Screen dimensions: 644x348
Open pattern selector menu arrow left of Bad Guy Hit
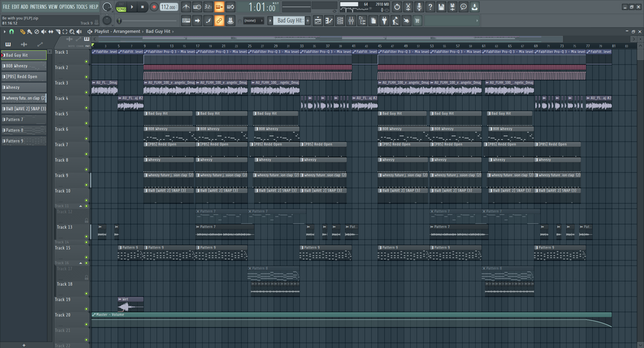270,21
